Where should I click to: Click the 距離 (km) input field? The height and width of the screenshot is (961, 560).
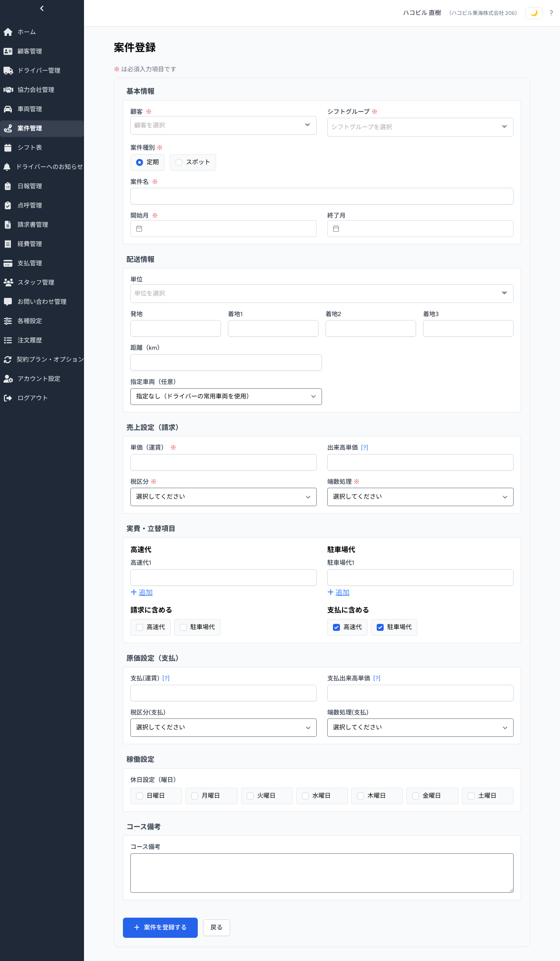226,363
